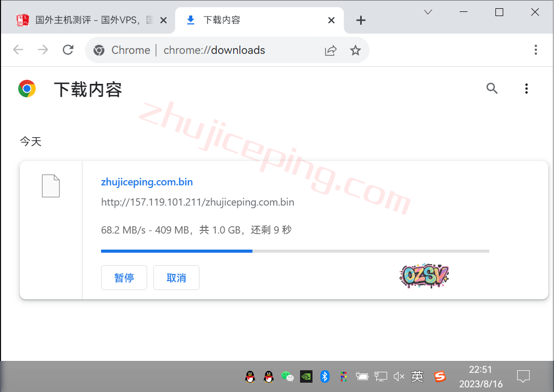Screen dimensions: 554x392
Task: Bookmark this page with the star icon
Action: (355, 50)
